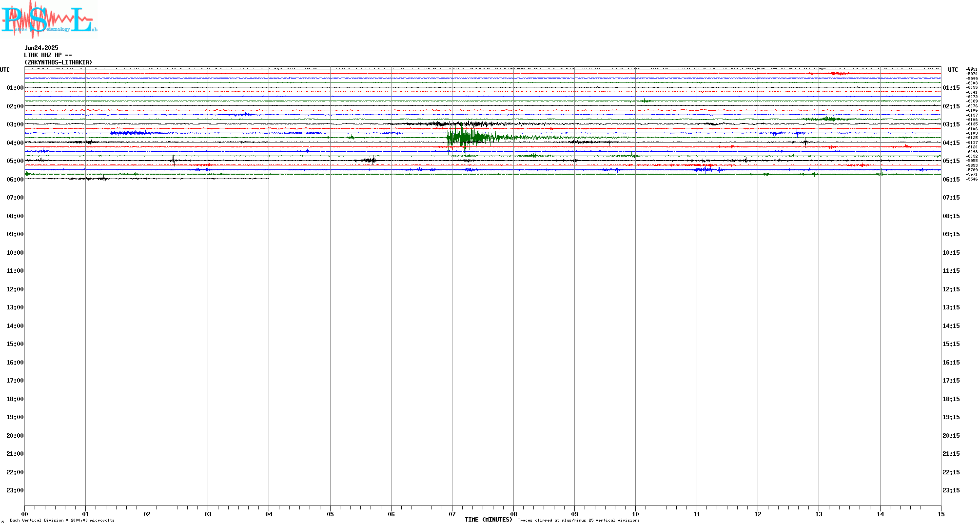Click the 15:00 hour label on left axis
980x527 pixels.
pyautogui.click(x=15, y=344)
